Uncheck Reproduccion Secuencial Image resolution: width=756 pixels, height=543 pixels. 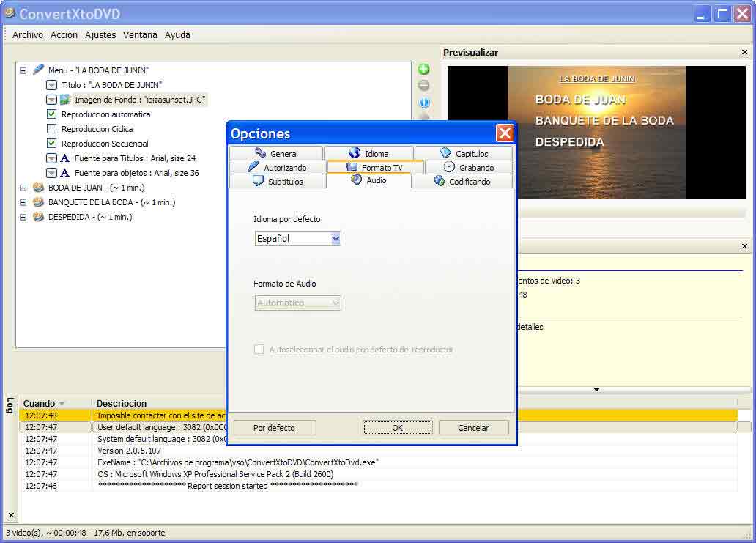[x=51, y=143]
